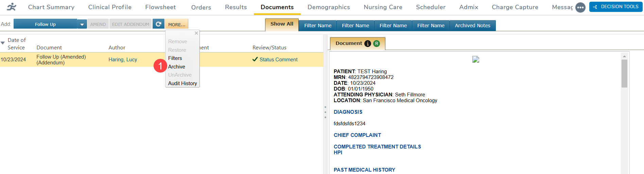The image size is (644, 174).
Task: Toggle Date of Service sort arrow
Action: 3,43
